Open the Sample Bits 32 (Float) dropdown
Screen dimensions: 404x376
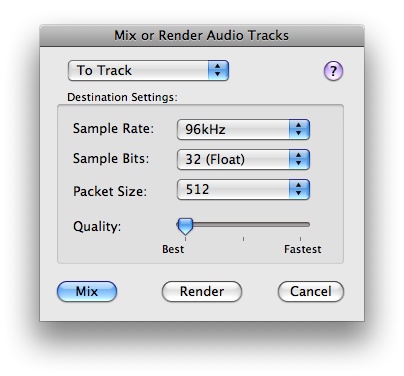coord(243,159)
